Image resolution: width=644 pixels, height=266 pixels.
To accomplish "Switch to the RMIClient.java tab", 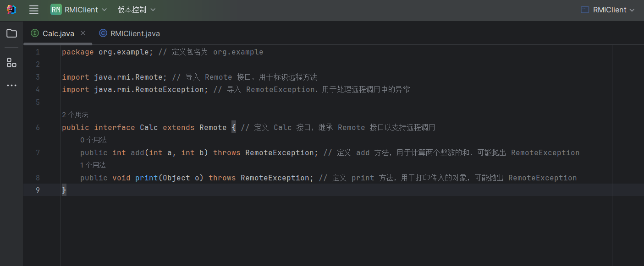I will [x=135, y=33].
